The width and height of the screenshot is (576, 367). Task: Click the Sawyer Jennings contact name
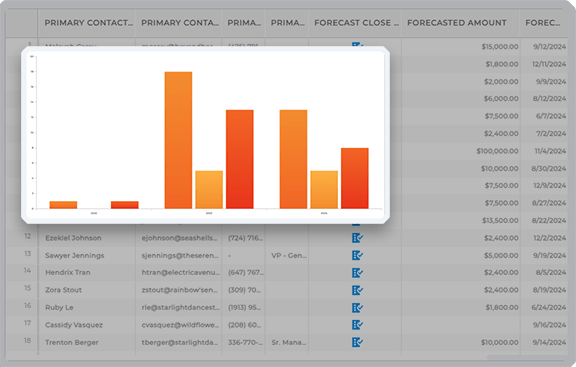(x=75, y=255)
